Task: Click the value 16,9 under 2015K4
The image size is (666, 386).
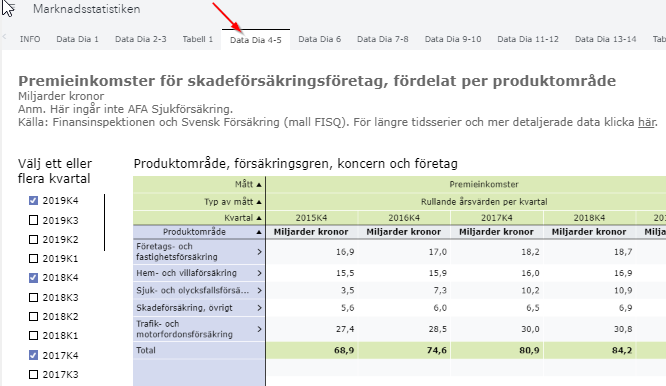Action: click(x=345, y=252)
